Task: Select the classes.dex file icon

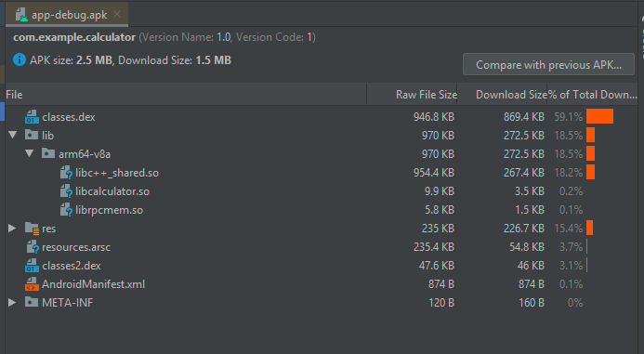Action: (32, 117)
